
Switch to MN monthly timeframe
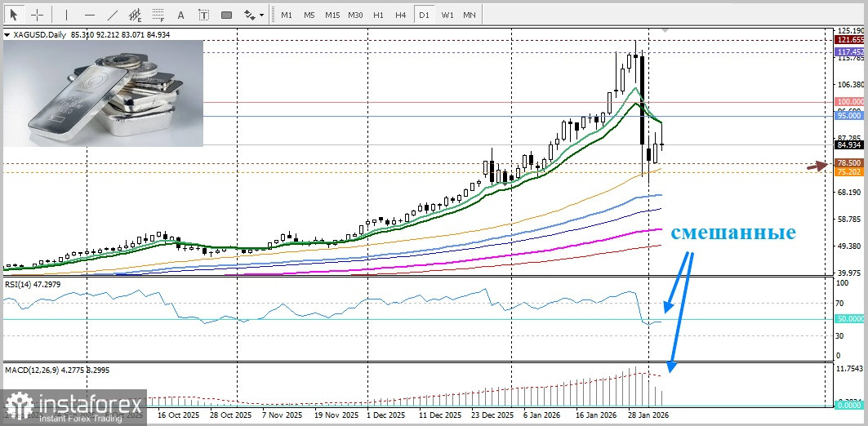click(x=470, y=15)
